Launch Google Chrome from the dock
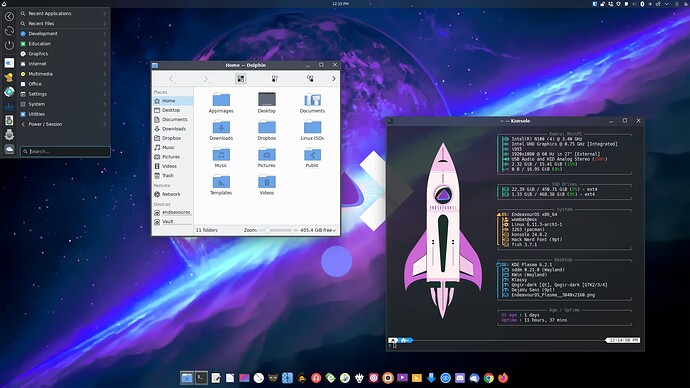Viewport: 690px width, 388px height. pyautogui.click(x=488, y=378)
